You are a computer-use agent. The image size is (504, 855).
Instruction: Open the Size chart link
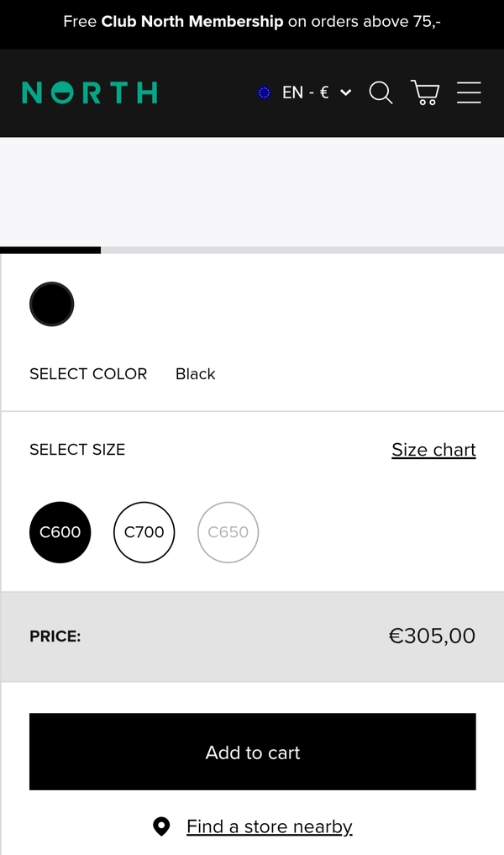pyautogui.click(x=433, y=450)
